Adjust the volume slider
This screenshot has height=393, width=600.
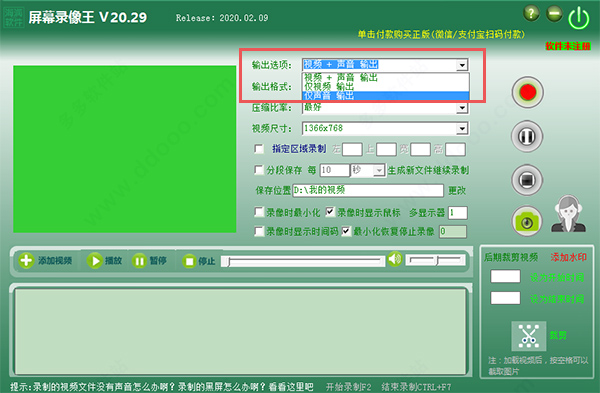click(x=435, y=260)
